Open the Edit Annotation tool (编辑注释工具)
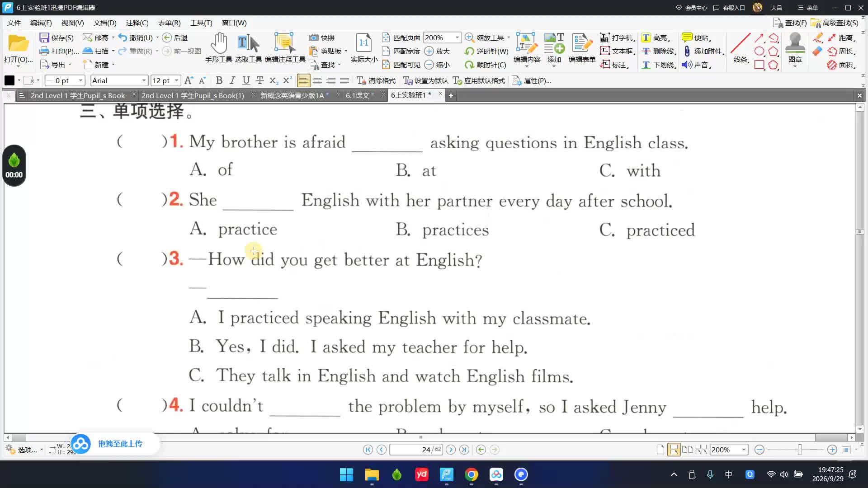The image size is (868, 488). click(x=285, y=47)
